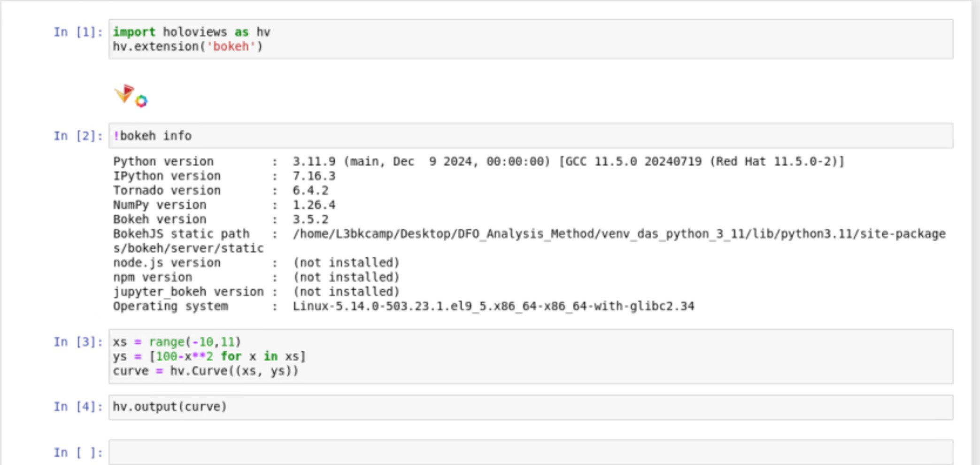Click the Bokeh version value '3.5.2'

point(310,219)
